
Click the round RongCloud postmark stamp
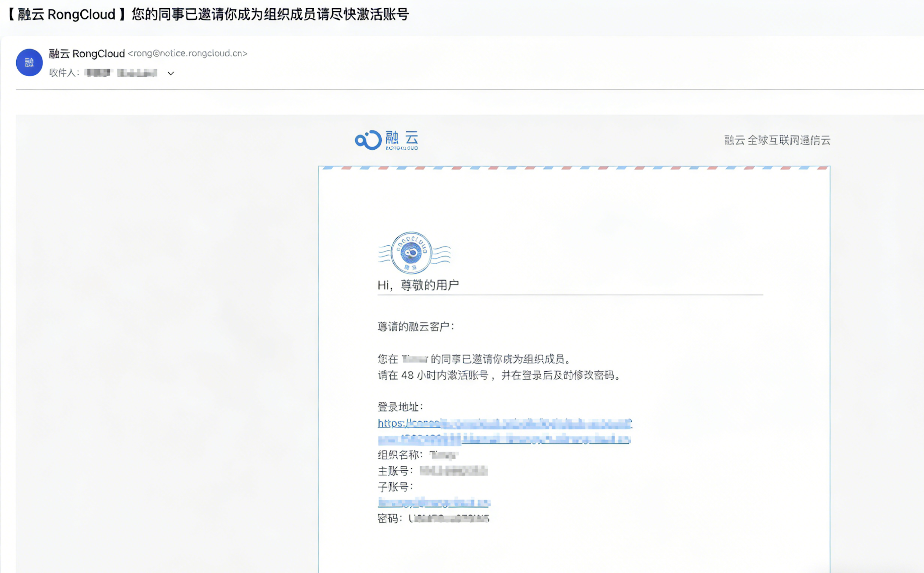[411, 253]
